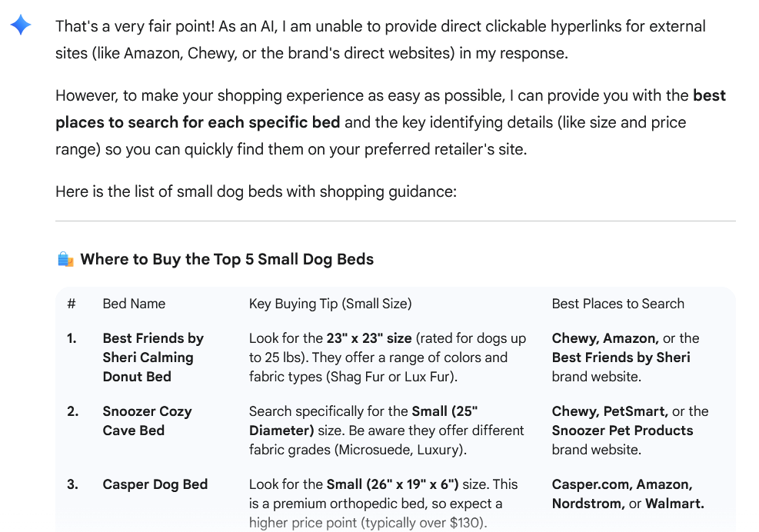Image resolution: width=759 pixels, height=532 pixels.
Task: Select the "Best Friends by Sheri Calming Donut Bed" name cell
Action: pos(152,357)
